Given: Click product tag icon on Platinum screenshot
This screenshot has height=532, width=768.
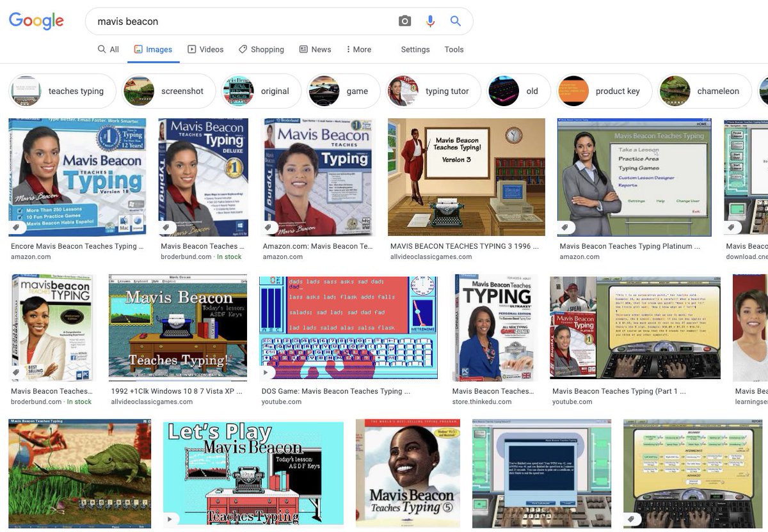Looking at the screenshot, I should coord(566,227).
